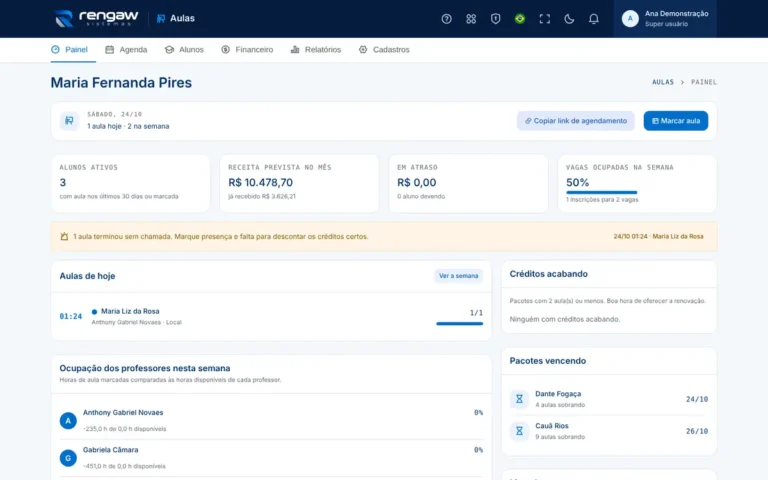Open the Ana Demonstração user menu
The width and height of the screenshot is (768, 480).
point(665,19)
